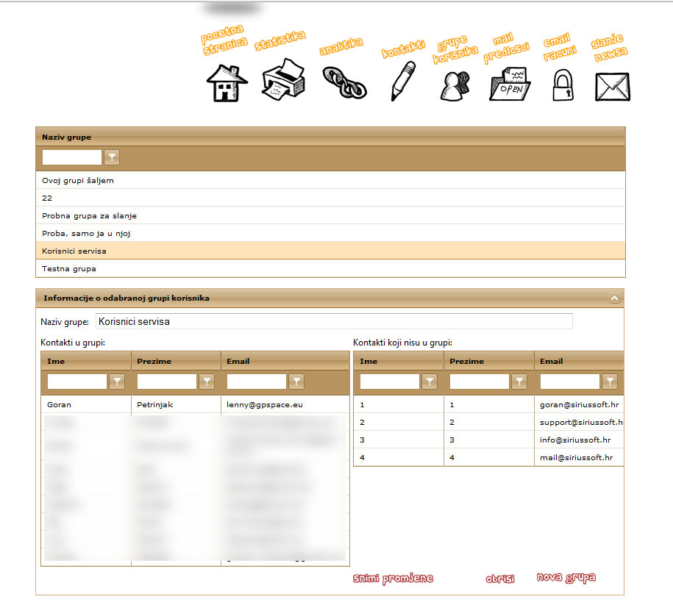Image resolution: width=673 pixels, height=616 pixels.
Task: Open slanje newsa envelope icon
Action: pos(613,87)
